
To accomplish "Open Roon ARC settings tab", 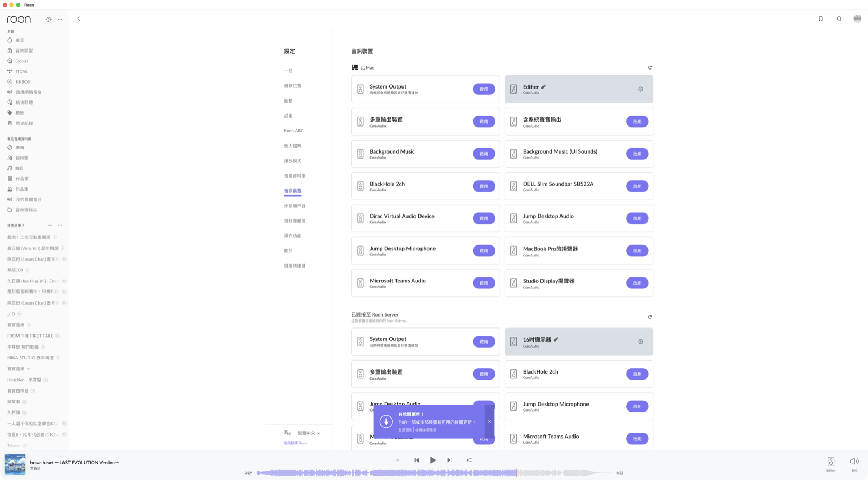I will (293, 131).
